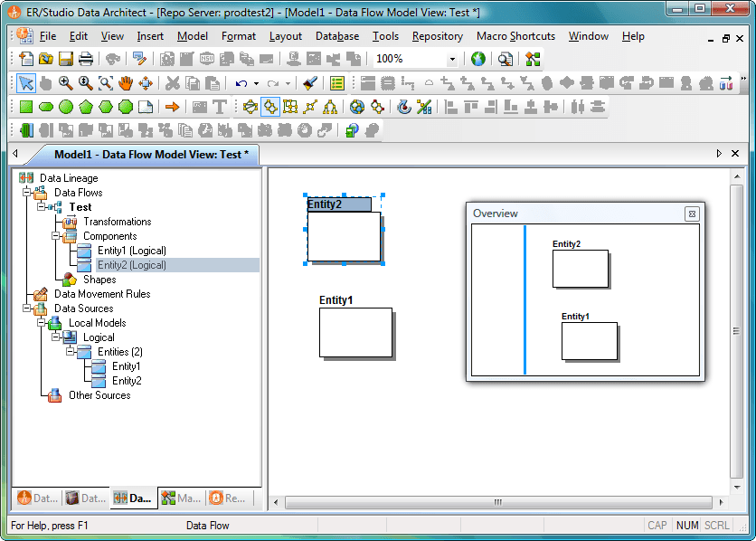Click the Entity2 thumbnail in Overview
756x541 pixels.
tap(580, 269)
